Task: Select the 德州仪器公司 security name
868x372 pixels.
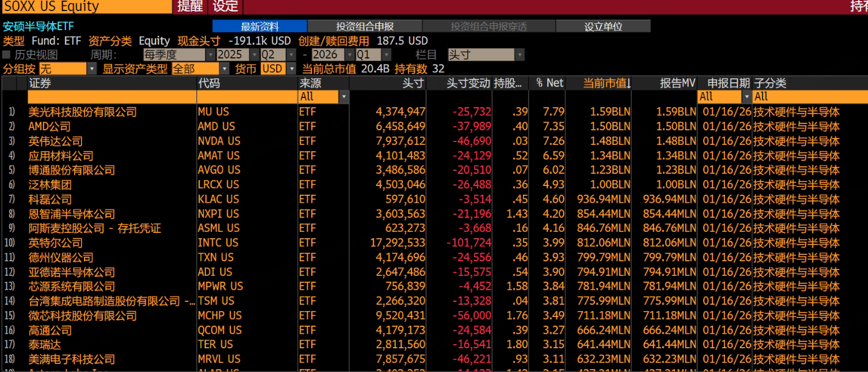Action: (61, 257)
